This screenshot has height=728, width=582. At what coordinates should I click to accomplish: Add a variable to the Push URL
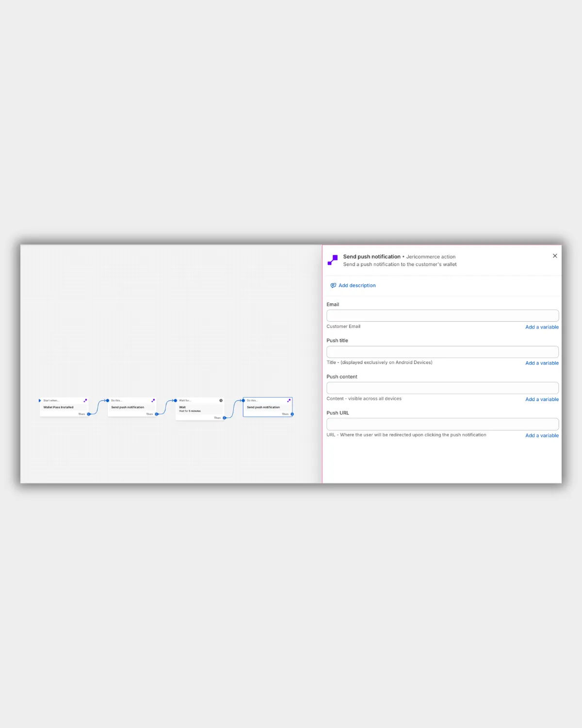542,435
